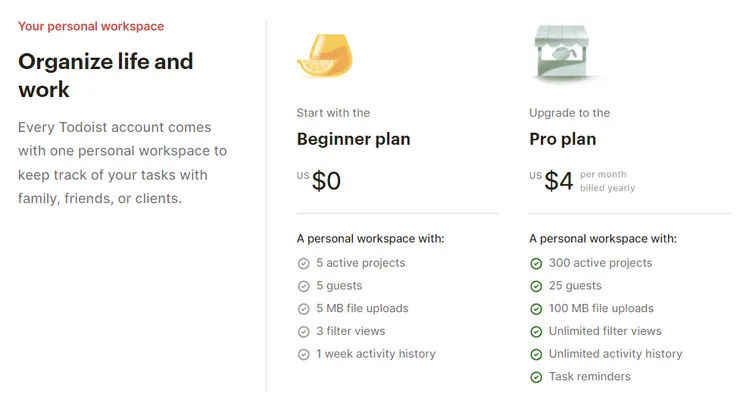Image resolution: width=740 pixels, height=410 pixels.
Task: Click the check icon beside 5 MB file uploads
Action: tap(304, 309)
